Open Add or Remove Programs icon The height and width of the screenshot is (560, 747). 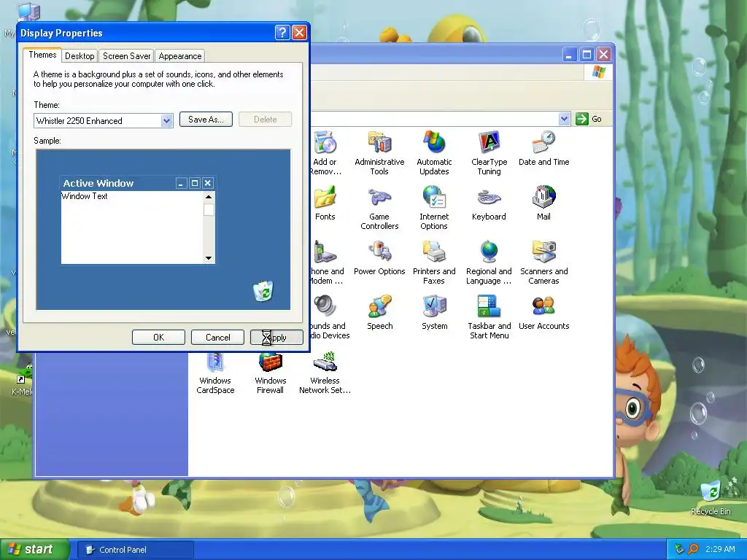325,143
